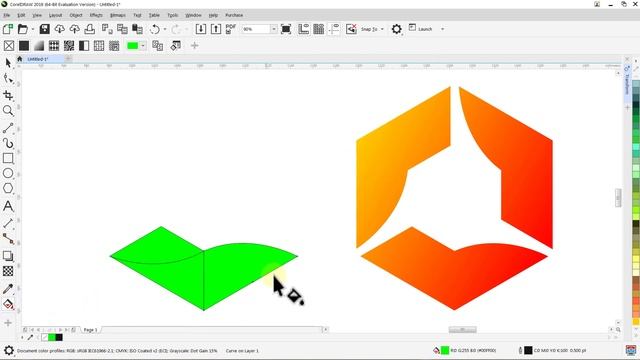Select the Fountain fill option
This screenshot has width=640, height=360.
(x=39, y=46)
